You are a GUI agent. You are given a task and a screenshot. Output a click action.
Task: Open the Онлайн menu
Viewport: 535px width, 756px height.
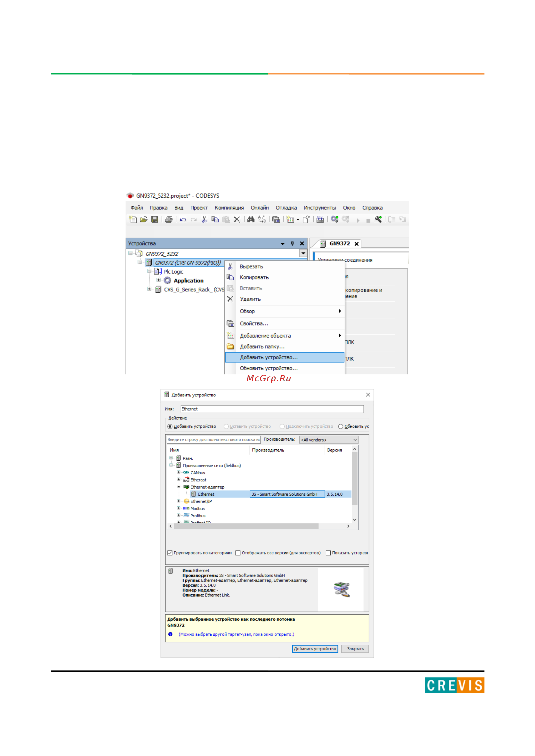click(260, 208)
